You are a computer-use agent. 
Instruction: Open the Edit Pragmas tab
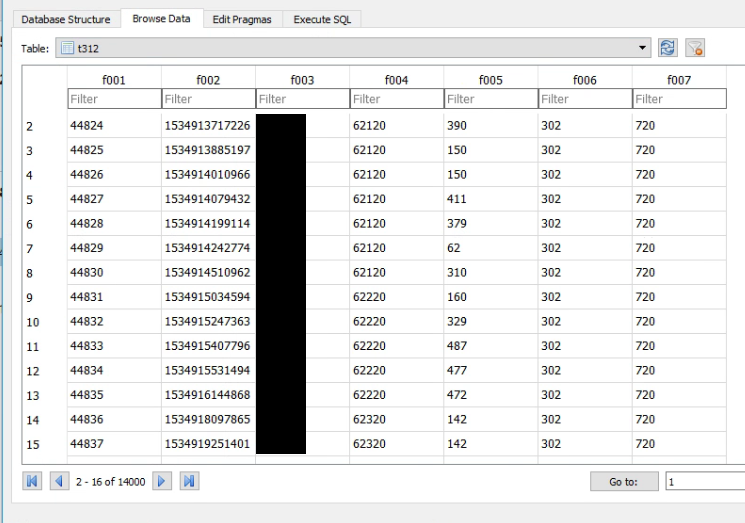pos(242,19)
